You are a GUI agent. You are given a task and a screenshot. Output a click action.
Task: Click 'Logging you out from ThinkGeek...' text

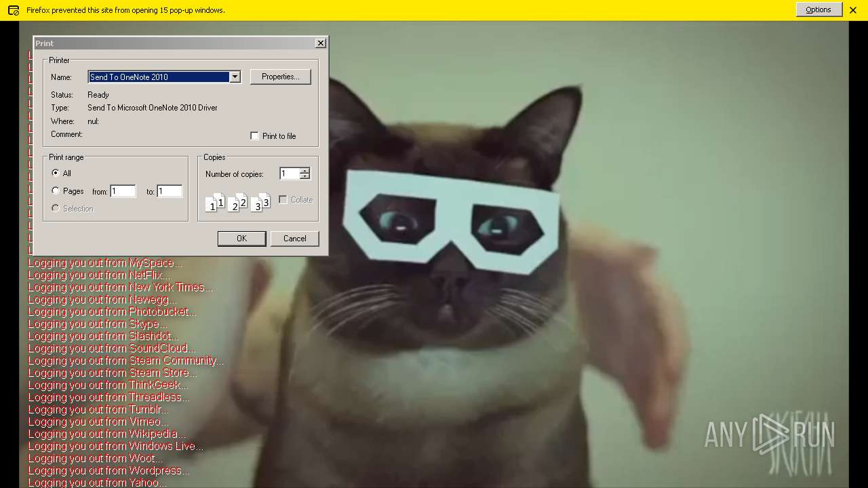[108, 385]
